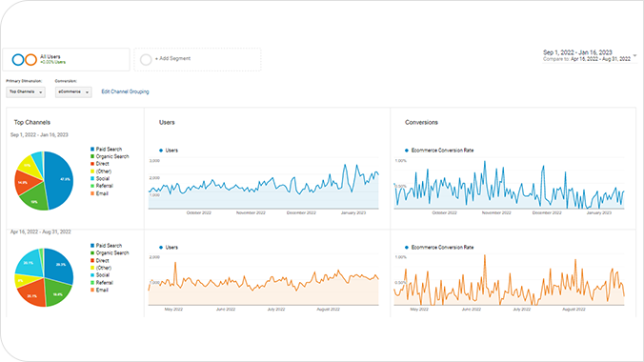Select Direct entry in bottom pie legend
This screenshot has width=644, height=362.
pyautogui.click(x=100, y=260)
